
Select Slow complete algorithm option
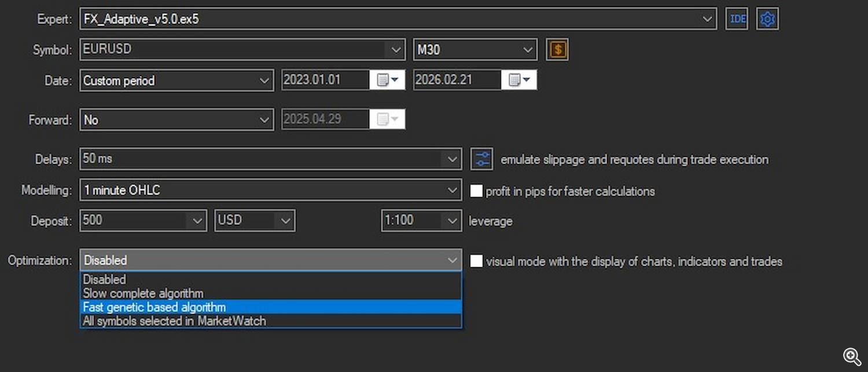271,293
